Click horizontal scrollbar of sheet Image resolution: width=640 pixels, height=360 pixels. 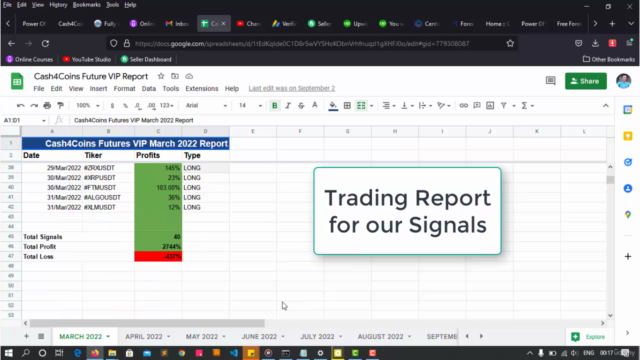pyautogui.click(x=147, y=323)
